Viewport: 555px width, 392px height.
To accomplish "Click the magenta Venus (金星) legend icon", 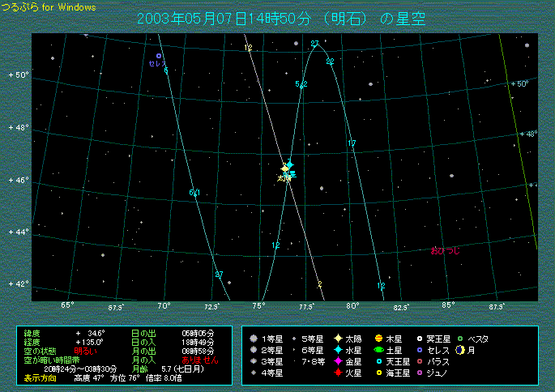I will (337, 361).
